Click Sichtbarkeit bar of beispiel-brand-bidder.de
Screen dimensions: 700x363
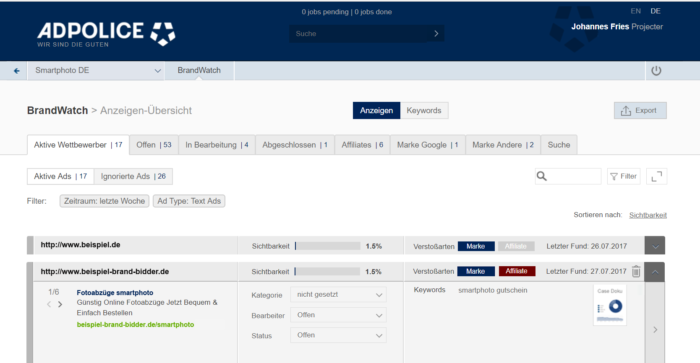coord(327,271)
